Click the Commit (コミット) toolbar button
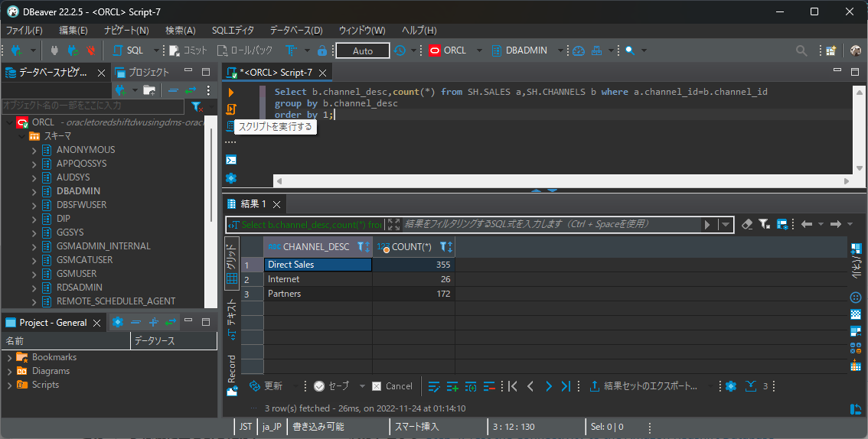 pyautogui.click(x=189, y=50)
